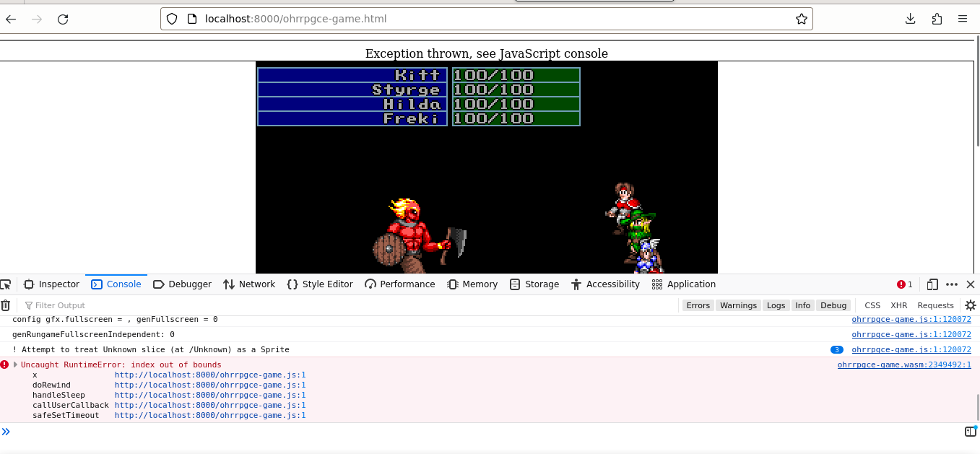Open the doRewind stack frame link
The width and height of the screenshot is (980, 454).
pos(210,385)
